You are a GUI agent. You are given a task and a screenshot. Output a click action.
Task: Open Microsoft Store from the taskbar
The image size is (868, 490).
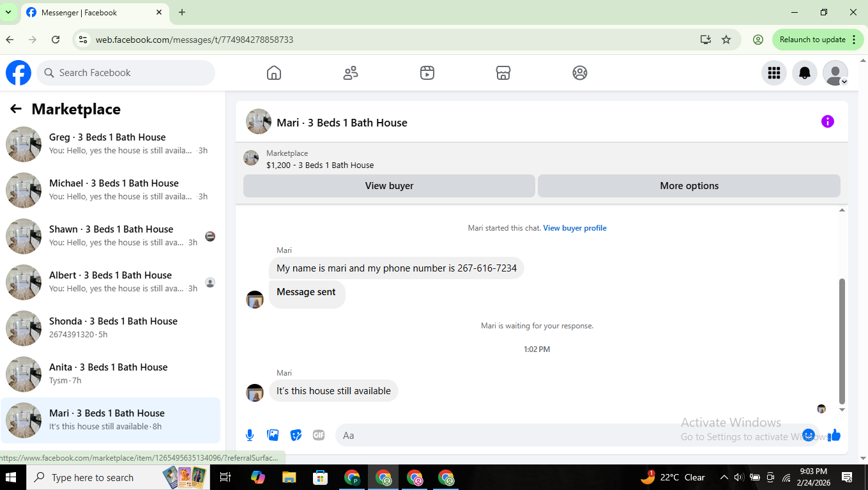tap(320, 477)
